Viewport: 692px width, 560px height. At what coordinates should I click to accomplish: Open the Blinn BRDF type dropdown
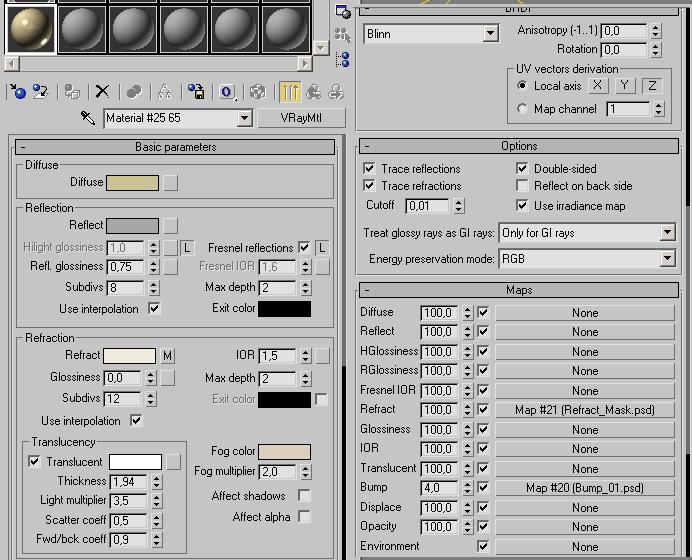490,34
